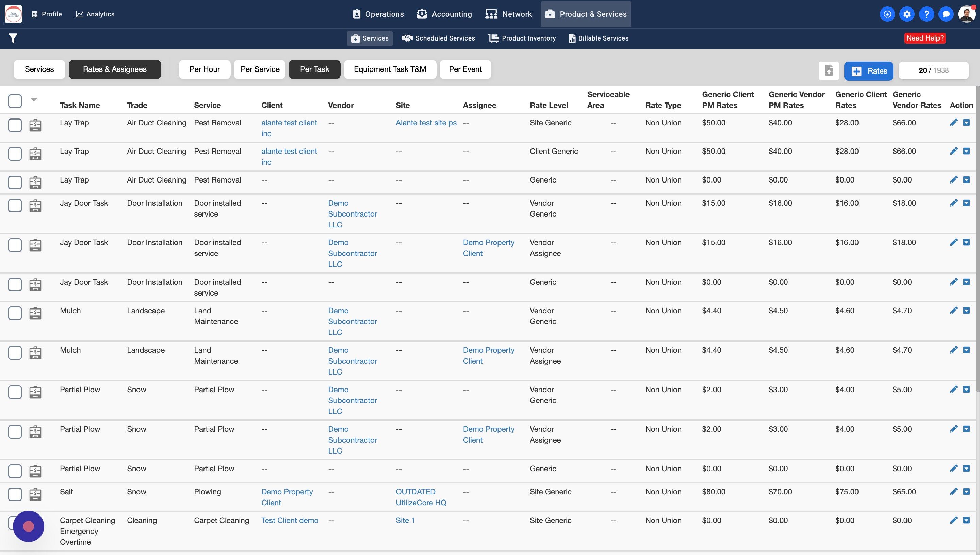Click the blue Rates add button
Screen dimensions: 980x555
(868, 71)
